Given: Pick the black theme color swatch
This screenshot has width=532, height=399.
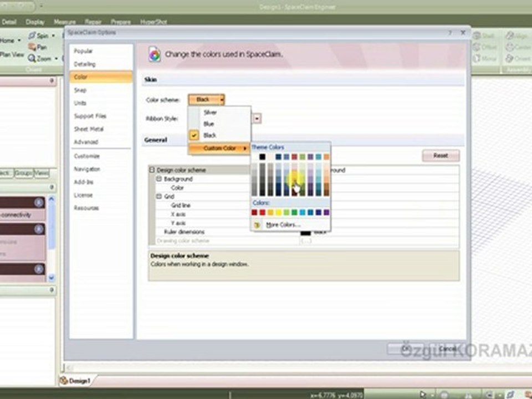Looking at the screenshot, I should pyautogui.click(x=262, y=156).
